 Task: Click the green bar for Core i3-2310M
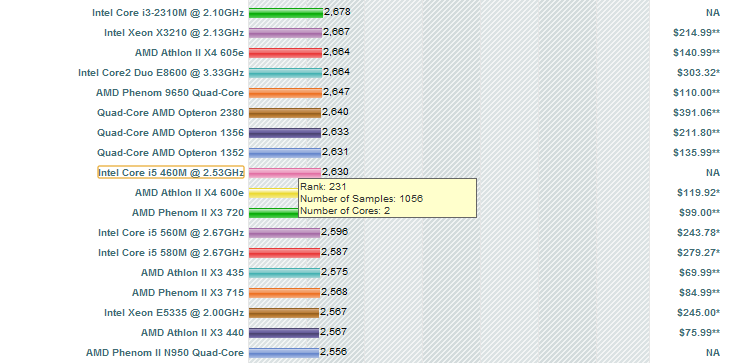coord(286,13)
